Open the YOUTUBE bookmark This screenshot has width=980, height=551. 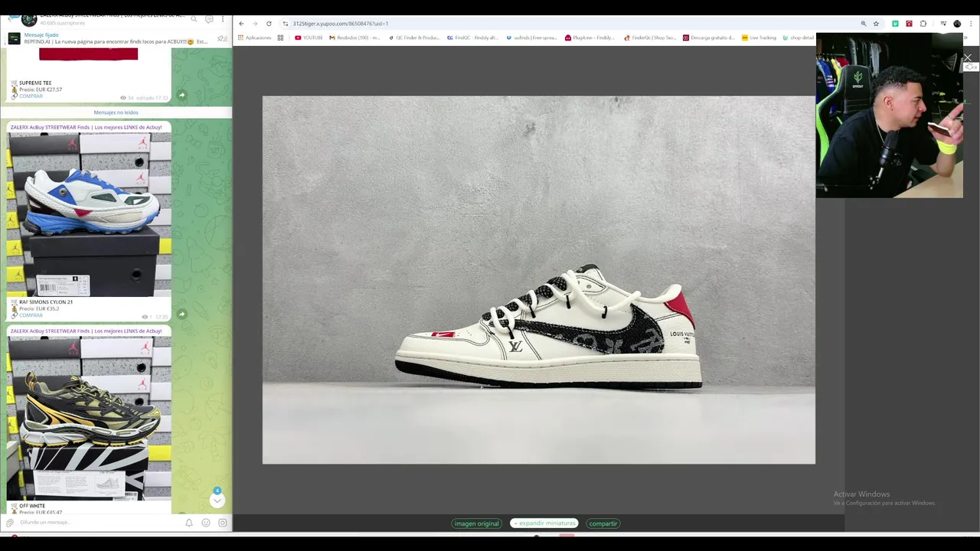pyautogui.click(x=309, y=37)
